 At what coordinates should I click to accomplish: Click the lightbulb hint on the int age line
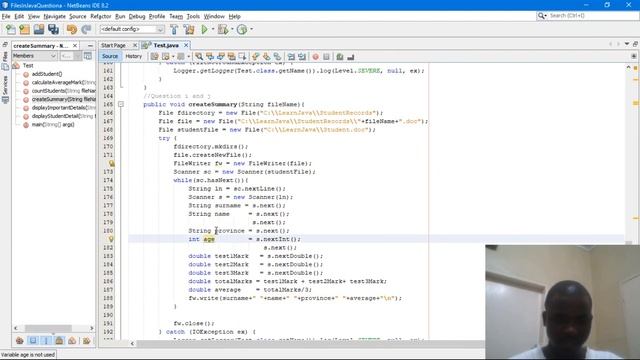point(111,239)
